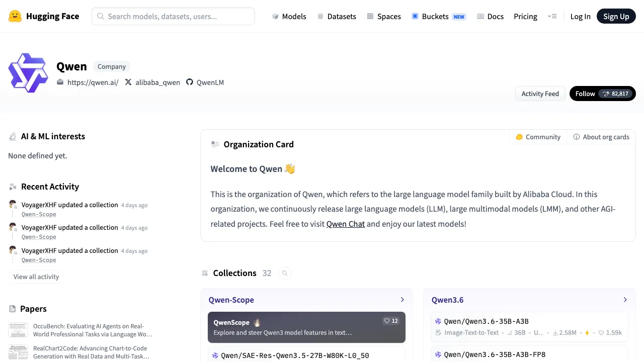Open the Models nav item
The image size is (644, 362).
pyautogui.click(x=289, y=16)
